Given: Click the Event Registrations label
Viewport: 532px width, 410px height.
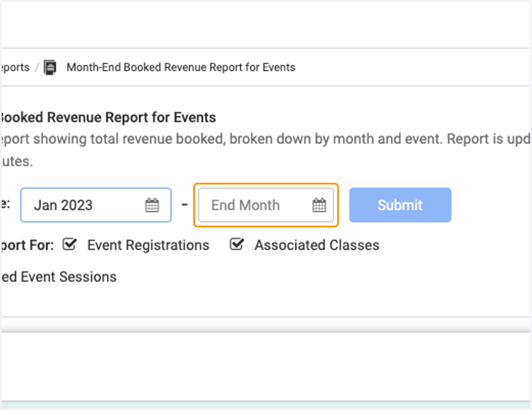Looking at the screenshot, I should click(148, 245).
